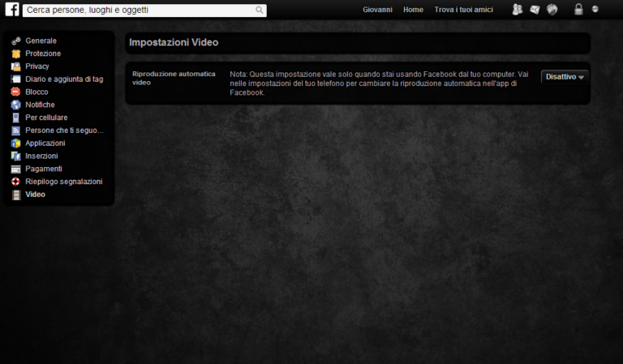Open Generale settings section
Screen dimensions: 623x364
tap(41, 41)
